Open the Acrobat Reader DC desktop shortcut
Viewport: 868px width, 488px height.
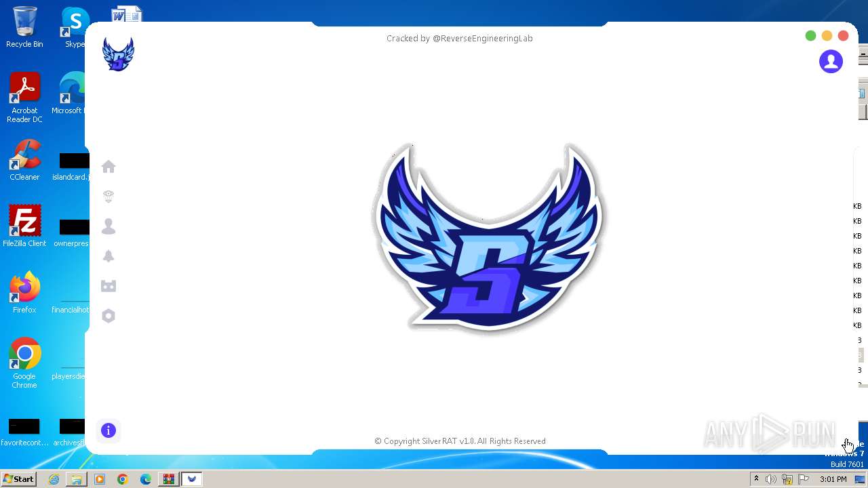pyautogui.click(x=24, y=98)
